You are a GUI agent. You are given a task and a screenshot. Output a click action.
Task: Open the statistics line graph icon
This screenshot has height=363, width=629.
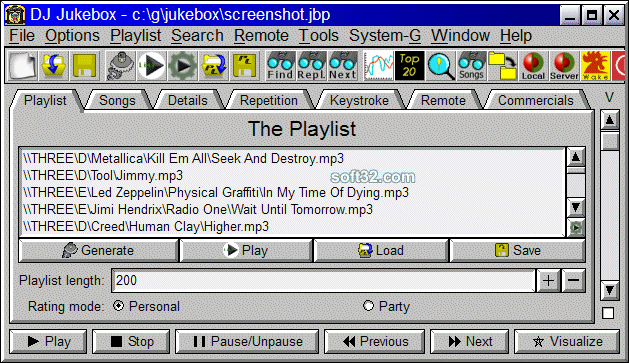[378, 65]
